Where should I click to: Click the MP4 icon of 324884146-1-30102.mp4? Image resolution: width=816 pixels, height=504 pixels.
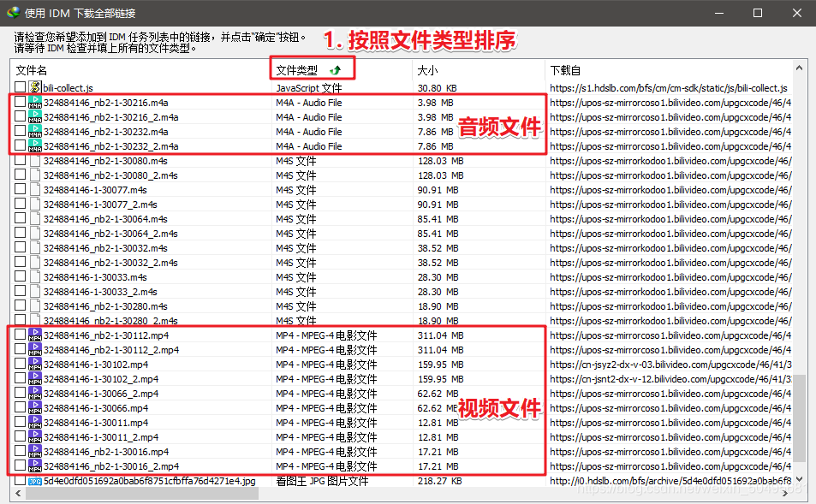[35, 364]
